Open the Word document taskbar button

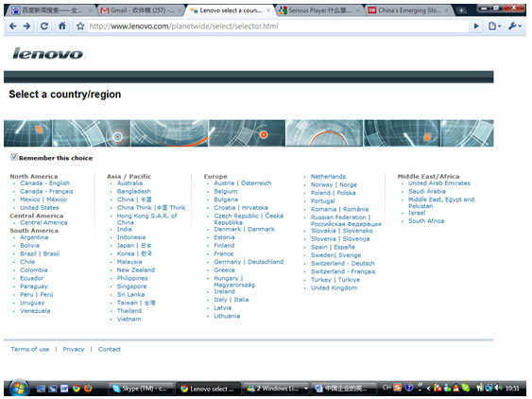343,389
